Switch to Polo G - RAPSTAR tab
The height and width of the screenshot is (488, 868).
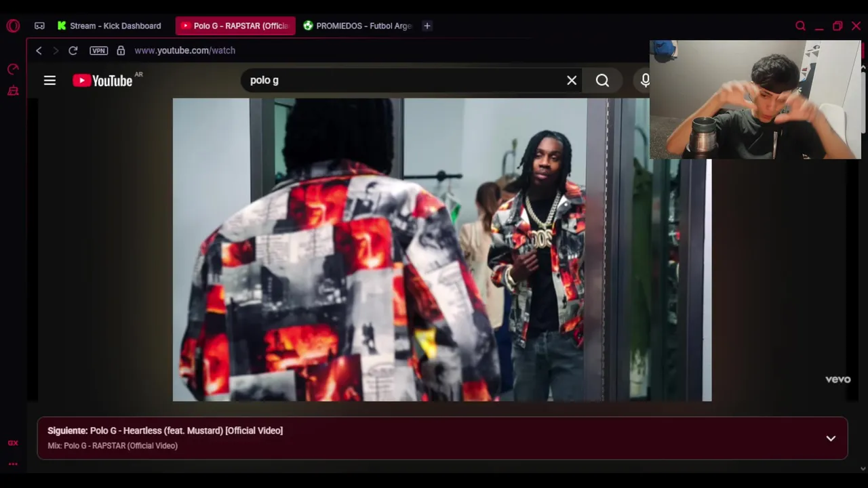(235, 26)
